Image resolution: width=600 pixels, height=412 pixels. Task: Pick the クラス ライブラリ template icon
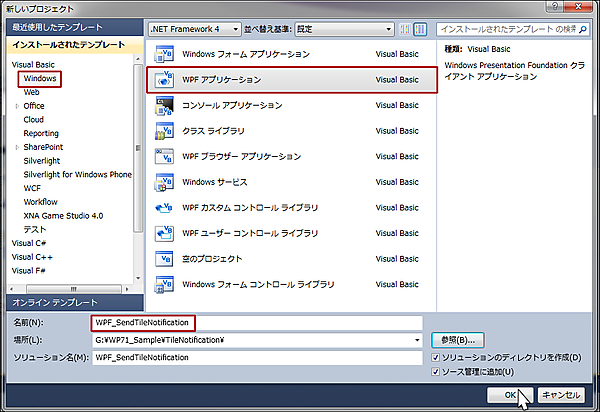165,131
